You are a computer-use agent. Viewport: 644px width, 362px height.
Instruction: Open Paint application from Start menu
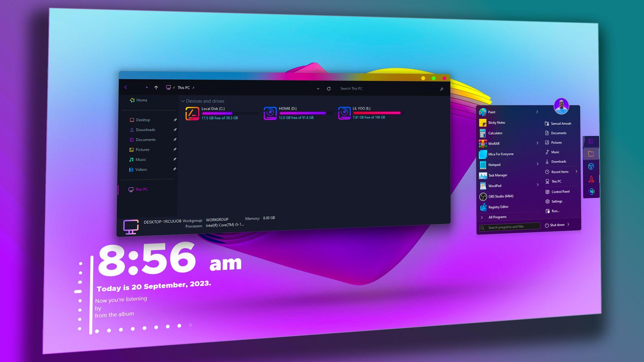[x=491, y=111]
